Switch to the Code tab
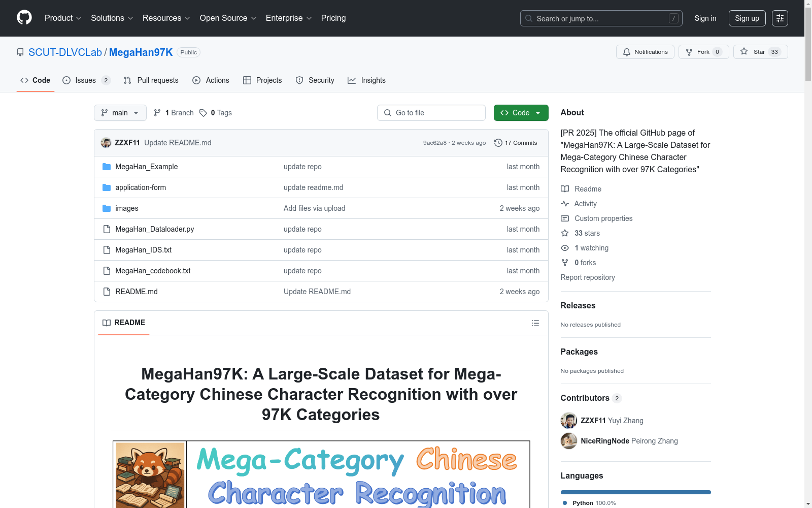812x508 pixels. pyautogui.click(x=36, y=80)
